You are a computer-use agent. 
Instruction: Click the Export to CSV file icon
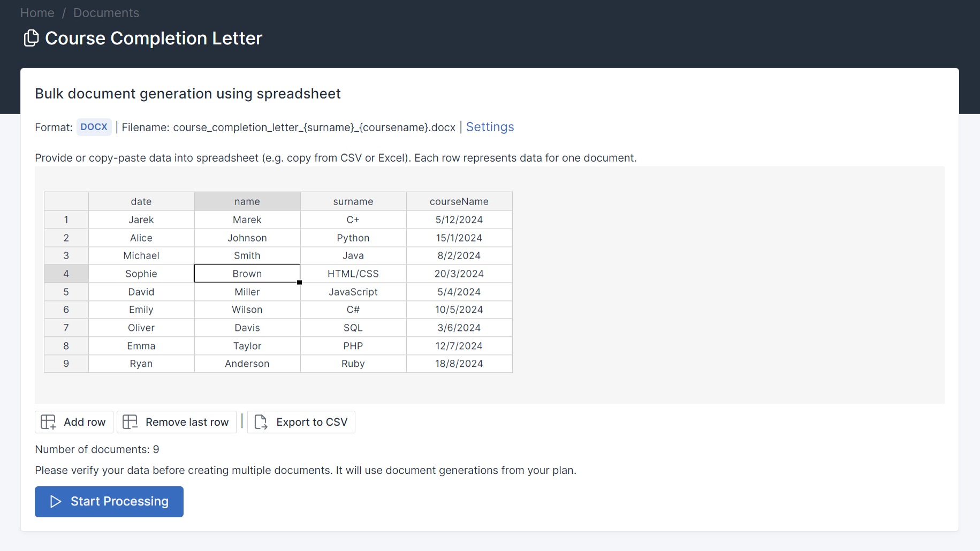tap(261, 422)
